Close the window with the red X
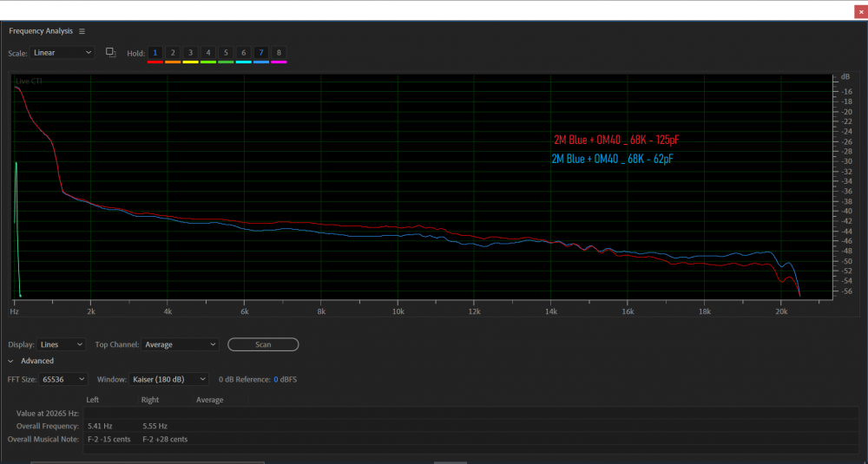This screenshot has width=868, height=464. (x=860, y=11)
